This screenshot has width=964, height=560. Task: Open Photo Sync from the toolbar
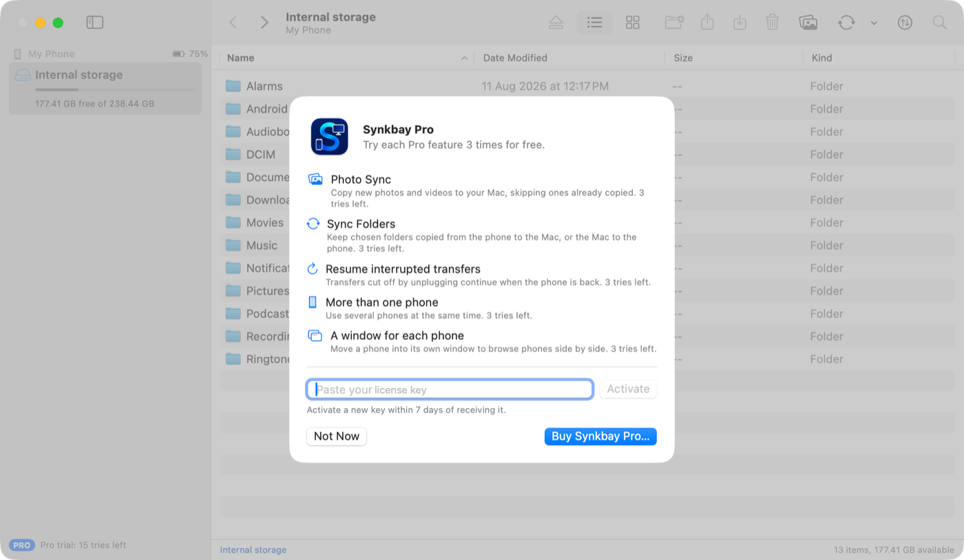coord(808,23)
